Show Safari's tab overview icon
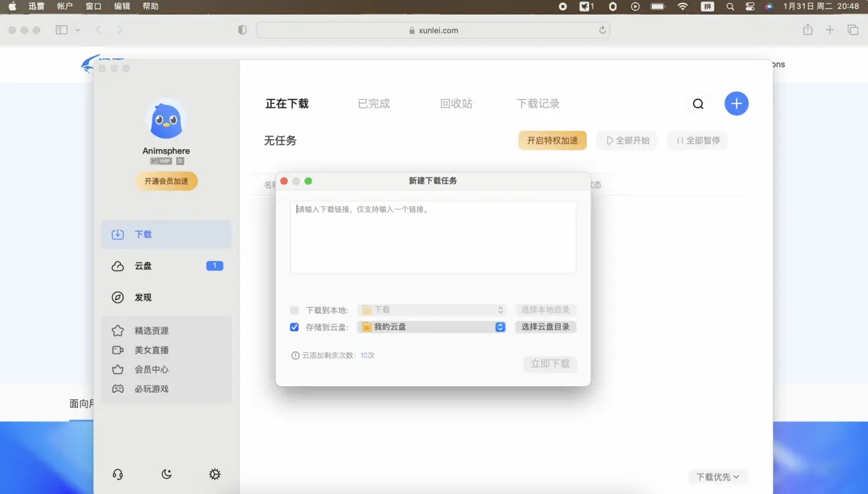This screenshot has height=494, width=868. point(853,30)
